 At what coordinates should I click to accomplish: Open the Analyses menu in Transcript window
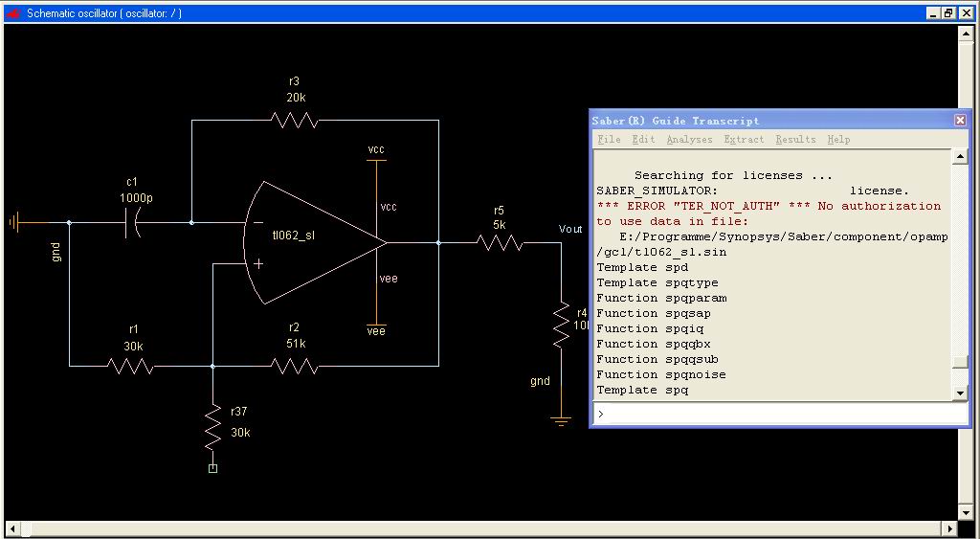point(689,139)
